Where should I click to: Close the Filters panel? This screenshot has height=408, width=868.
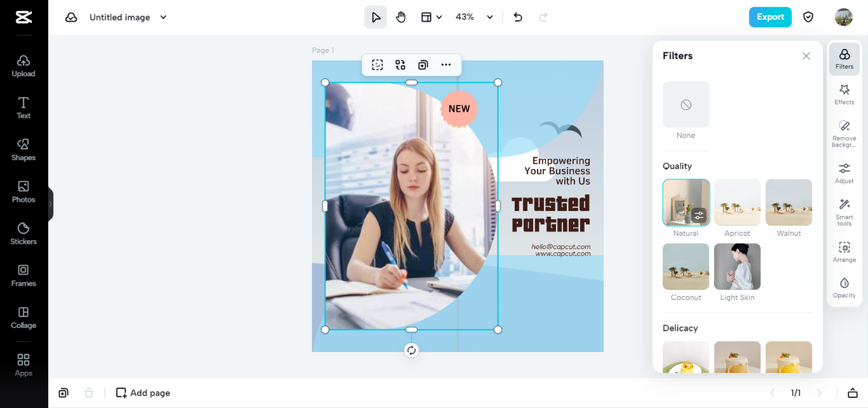tap(806, 56)
